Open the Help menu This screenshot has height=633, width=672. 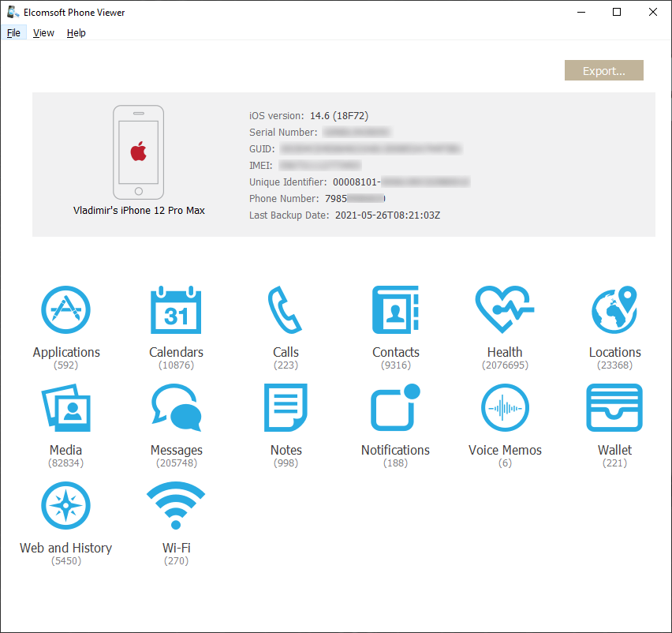pyautogui.click(x=77, y=32)
